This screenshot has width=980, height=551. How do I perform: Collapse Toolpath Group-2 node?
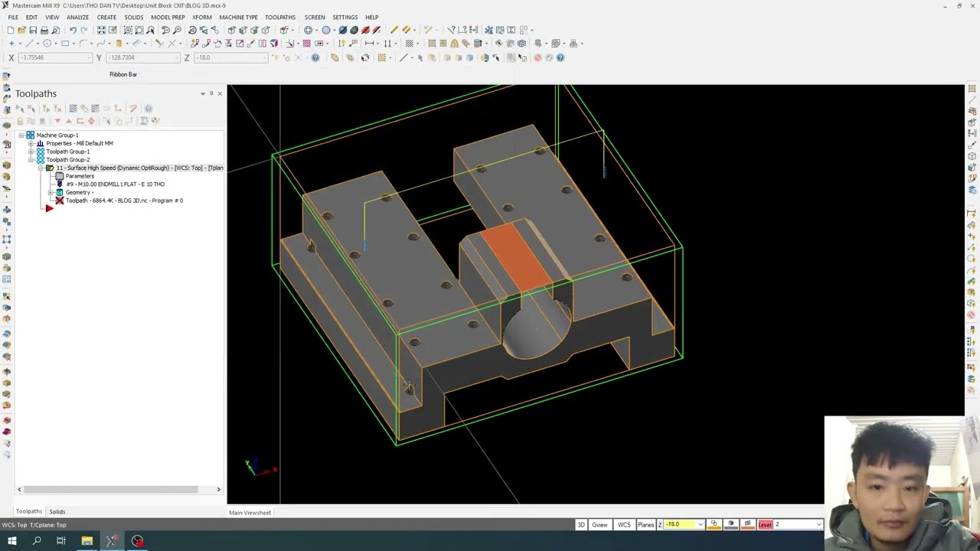(x=31, y=160)
